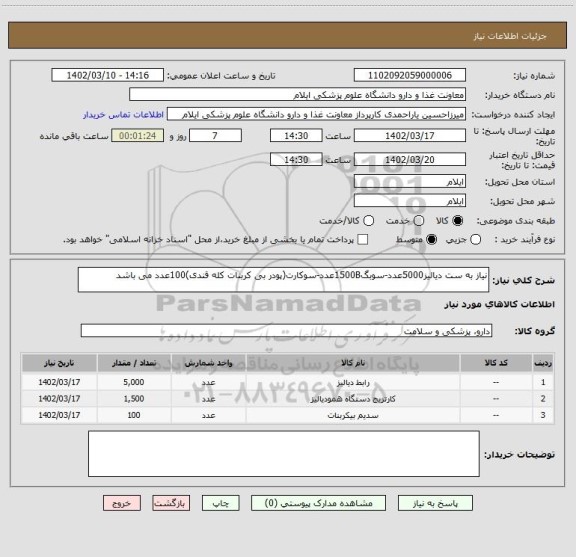Click the countdown timer 00:01:24 field
The width and height of the screenshot is (576, 557).
click(137, 136)
